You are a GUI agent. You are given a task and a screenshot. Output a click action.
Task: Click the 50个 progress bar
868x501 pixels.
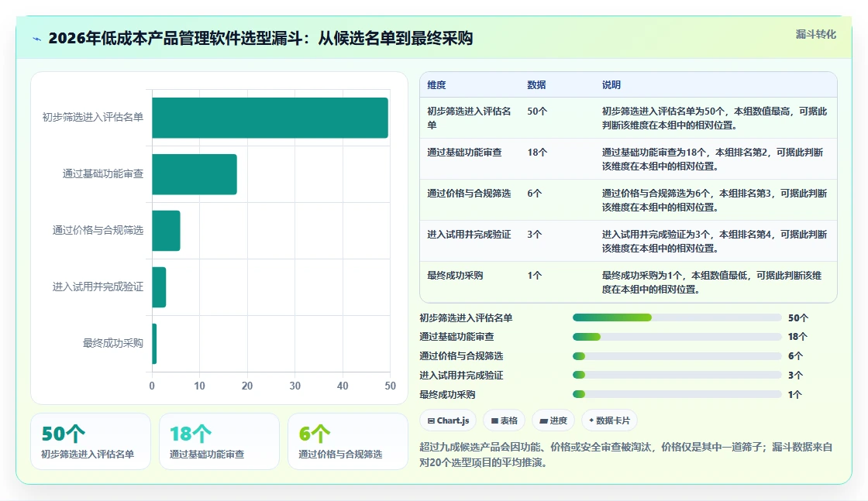pyautogui.click(x=677, y=317)
